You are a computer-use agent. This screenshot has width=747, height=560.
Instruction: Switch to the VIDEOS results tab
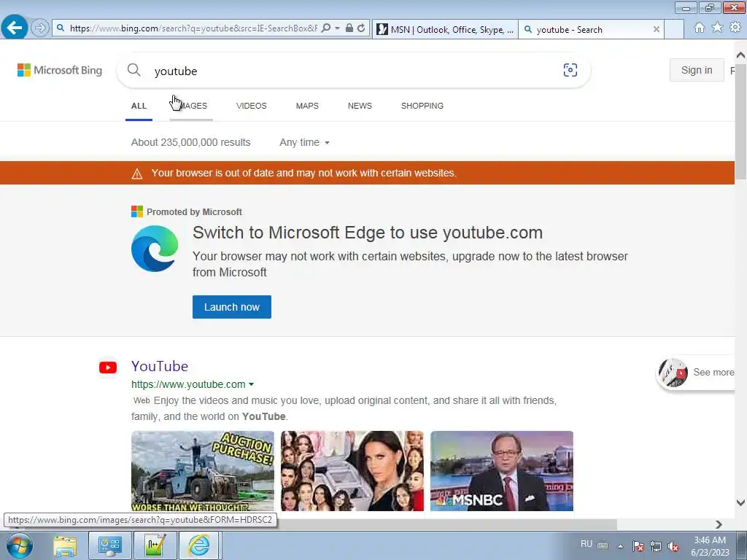click(x=252, y=106)
